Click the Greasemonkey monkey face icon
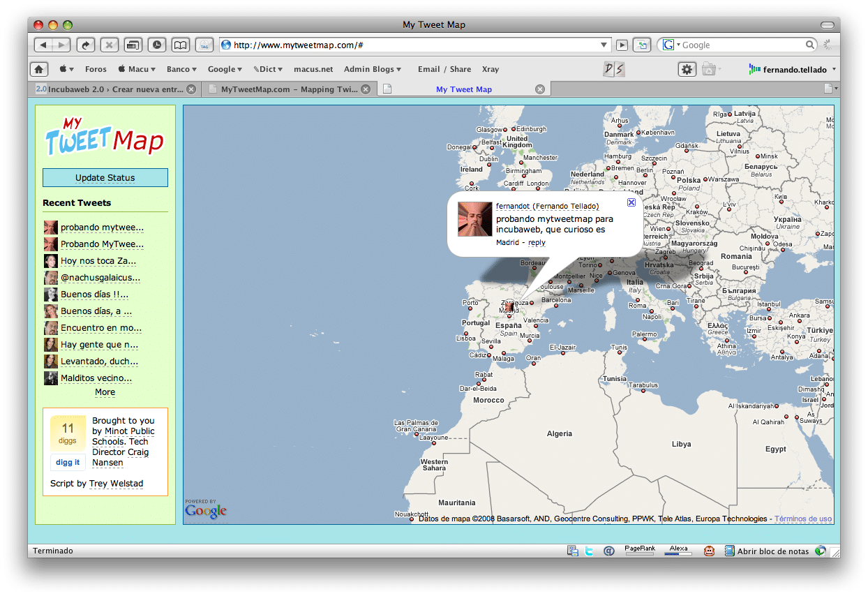This screenshot has width=868, height=596. tap(709, 551)
